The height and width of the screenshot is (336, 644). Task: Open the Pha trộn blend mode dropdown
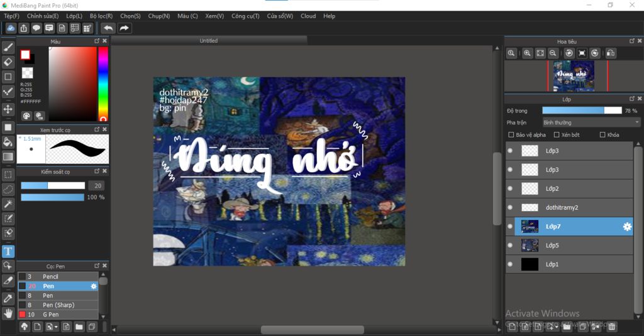click(x=591, y=122)
